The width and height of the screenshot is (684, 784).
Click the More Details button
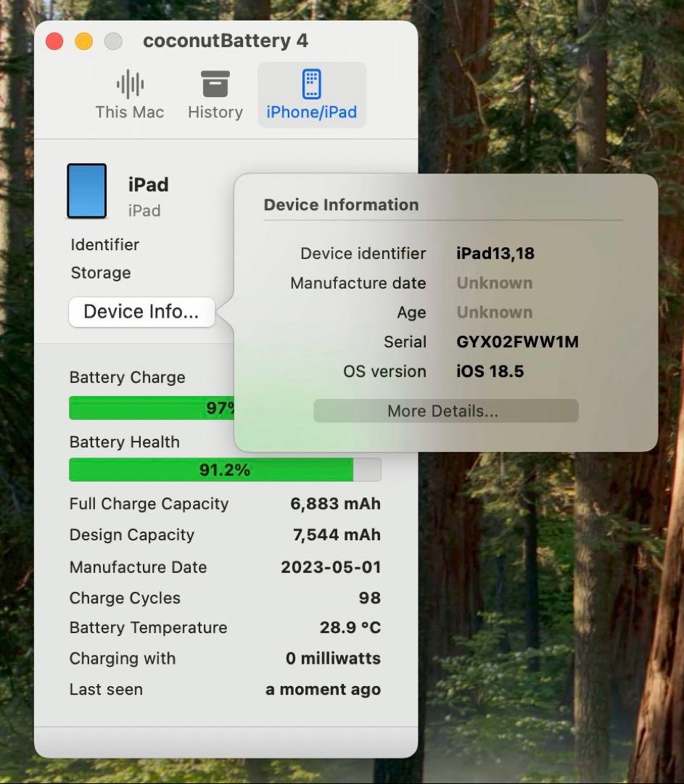pyautogui.click(x=445, y=410)
